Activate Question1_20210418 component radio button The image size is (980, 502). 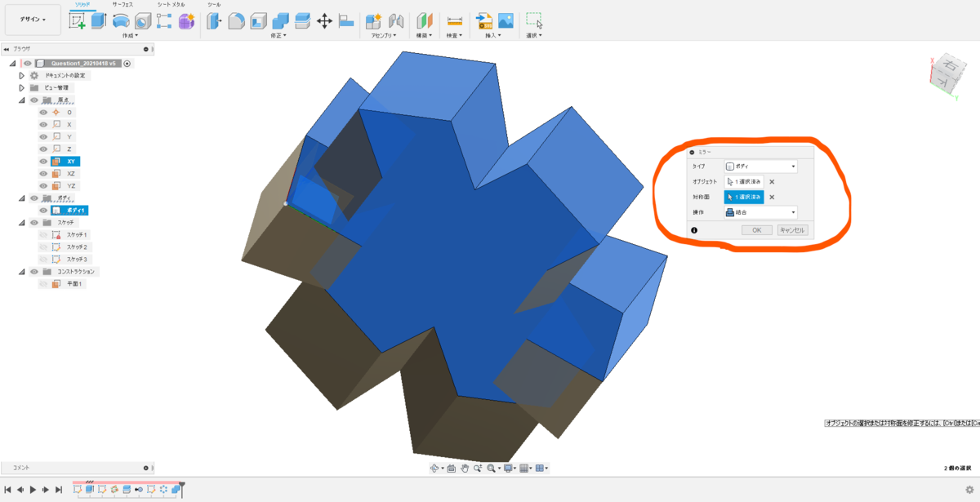[x=127, y=63]
